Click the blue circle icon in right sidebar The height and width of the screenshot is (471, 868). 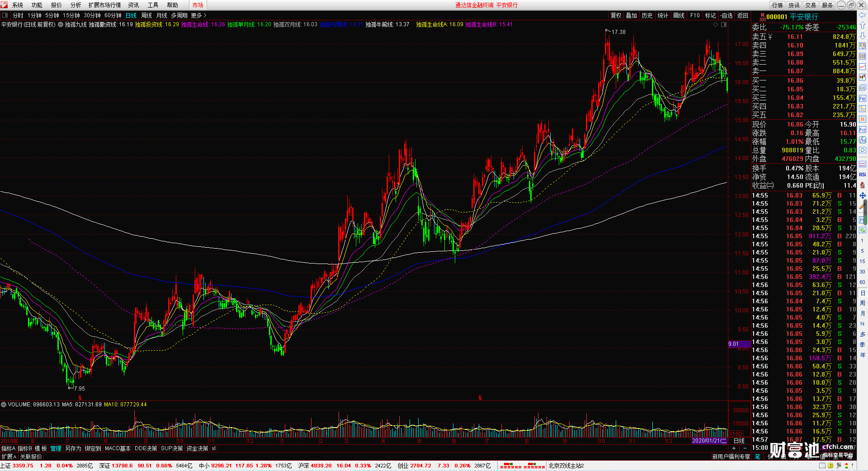pyautogui.click(x=863, y=151)
